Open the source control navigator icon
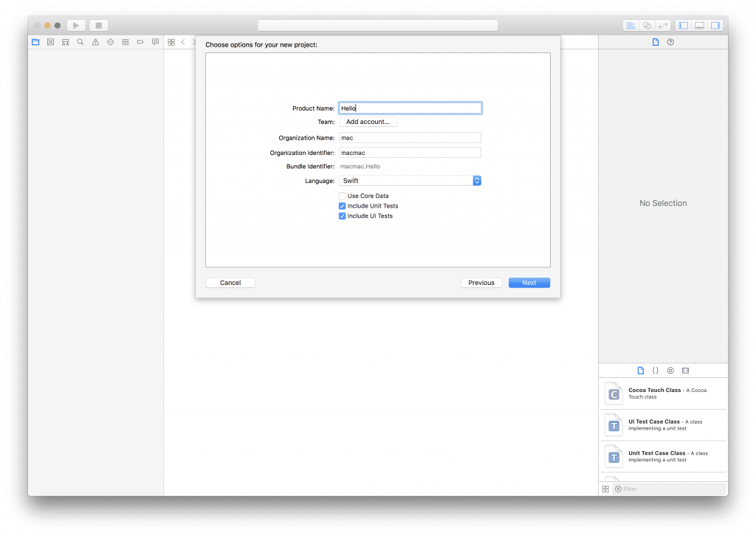 coord(51,42)
